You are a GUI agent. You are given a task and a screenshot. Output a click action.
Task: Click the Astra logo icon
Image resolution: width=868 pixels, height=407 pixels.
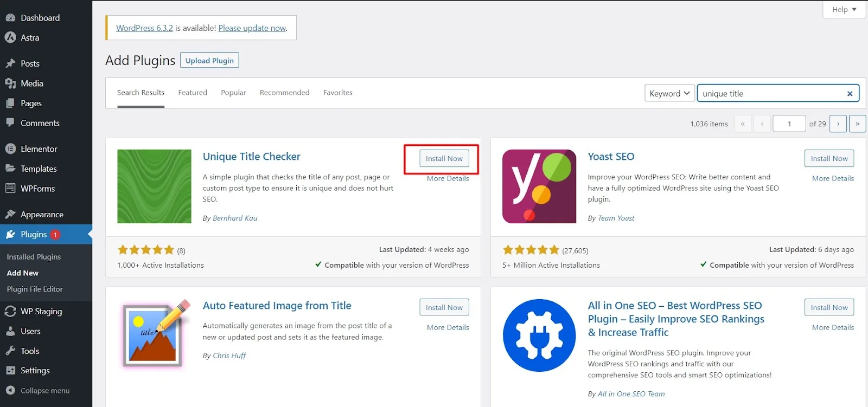coord(10,37)
